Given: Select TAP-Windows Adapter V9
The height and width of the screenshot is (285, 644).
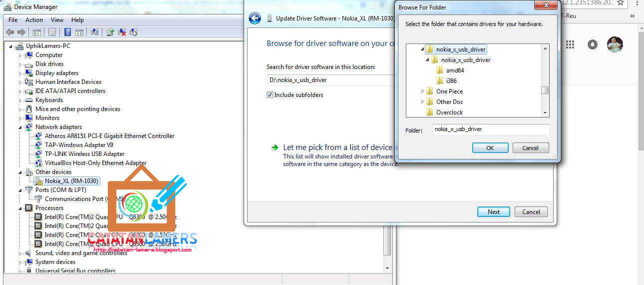Looking at the screenshot, I should tap(79, 145).
